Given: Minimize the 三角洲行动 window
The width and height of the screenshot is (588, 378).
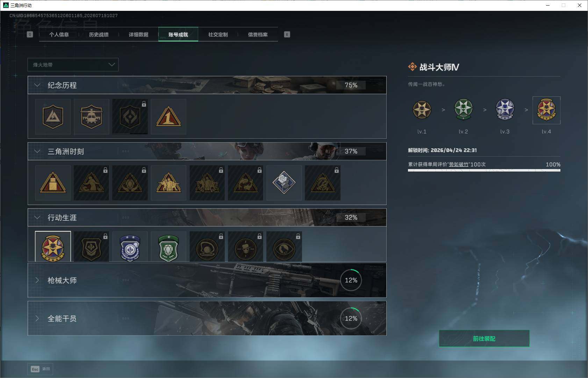Looking at the screenshot, I should tap(548, 5).
